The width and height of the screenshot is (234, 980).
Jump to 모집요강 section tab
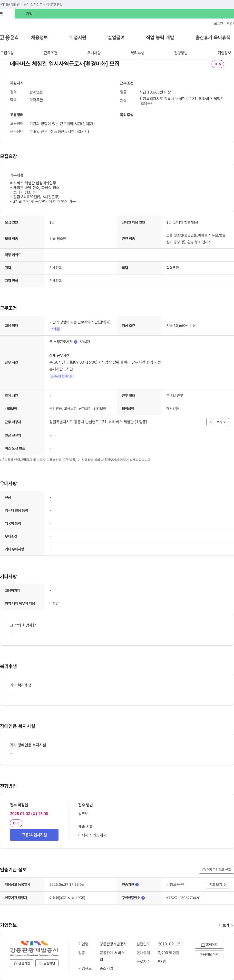7,53
